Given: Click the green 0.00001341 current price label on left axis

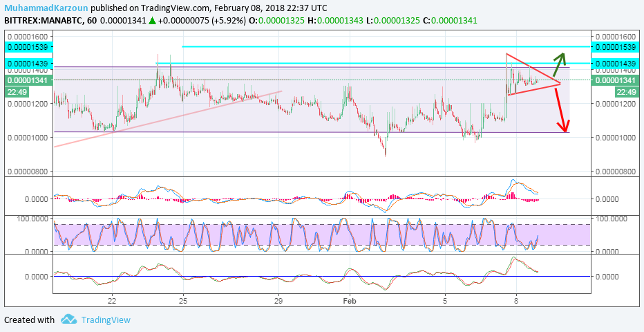Looking at the screenshot, I should click(x=29, y=80).
